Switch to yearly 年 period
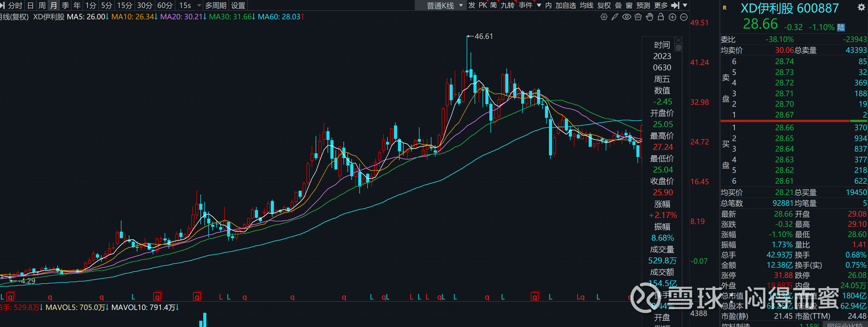The height and width of the screenshot is (327, 868). point(77,5)
